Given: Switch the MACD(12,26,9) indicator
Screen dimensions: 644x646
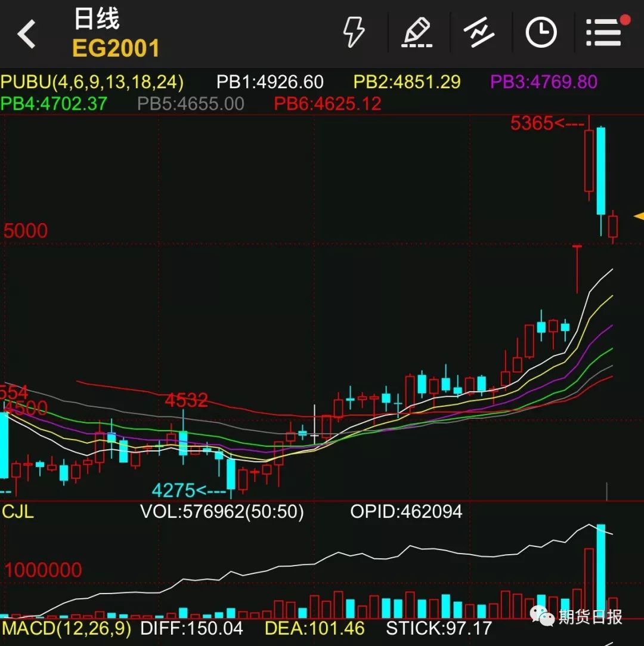Looking at the screenshot, I should (x=66, y=628).
